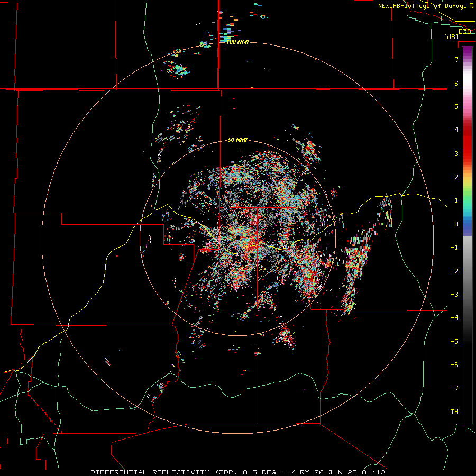Click the -6 scale value

point(454,364)
